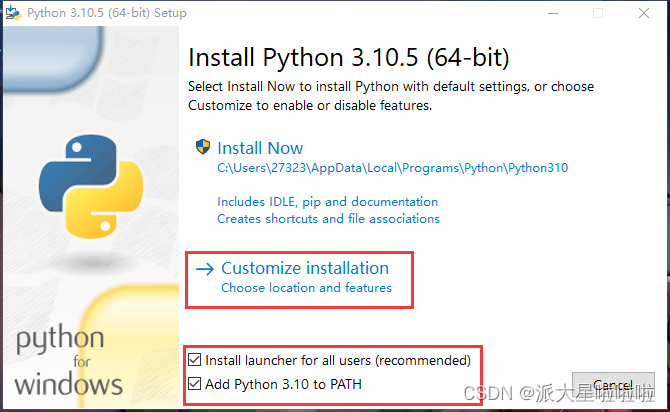Viewport: 670px width, 412px height.
Task: Click the Python installer icon in title bar
Action: (x=13, y=13)
